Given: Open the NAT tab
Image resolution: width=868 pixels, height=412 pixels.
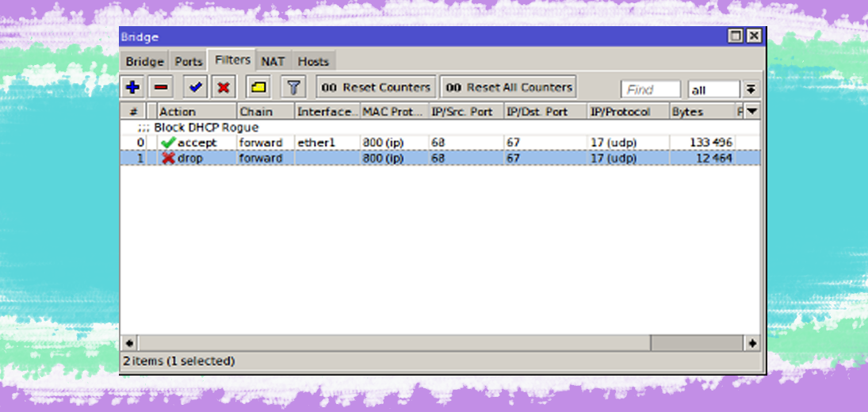Looking at the screenshot, I should pyautogui.click(x=273, y=61).
